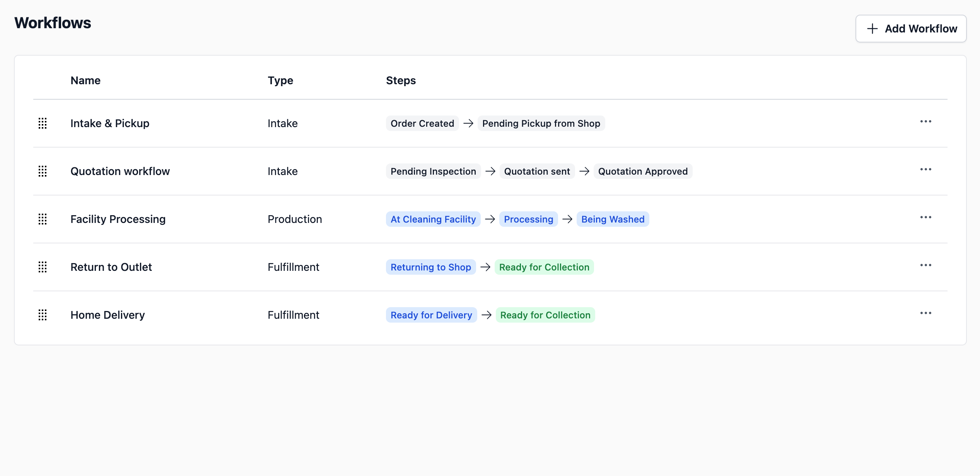
Task: Open the ellipsis menu for Facility Processing
Action: pyautogui.click(x=925, y=218)
